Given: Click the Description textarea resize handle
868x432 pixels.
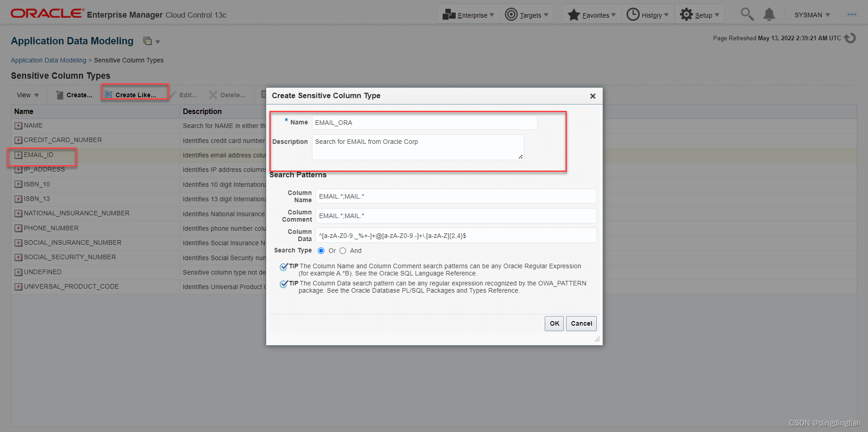Looking at the screenshot, I should point(521,157).
